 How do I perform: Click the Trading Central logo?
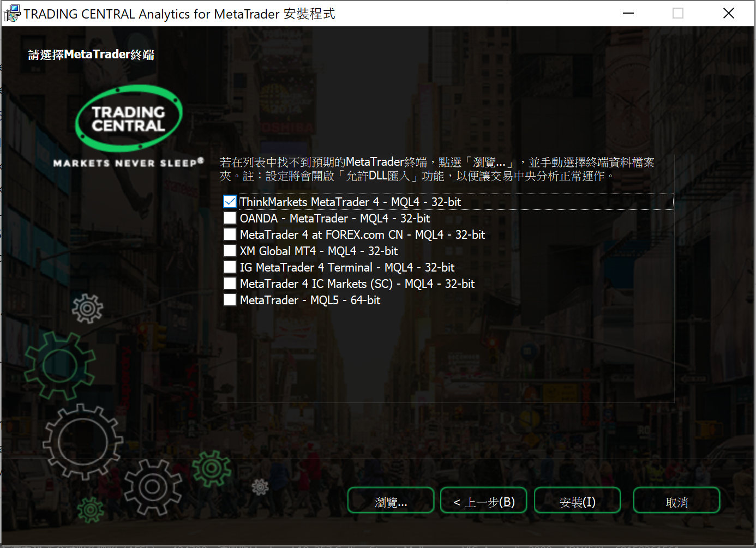(129, 127)
